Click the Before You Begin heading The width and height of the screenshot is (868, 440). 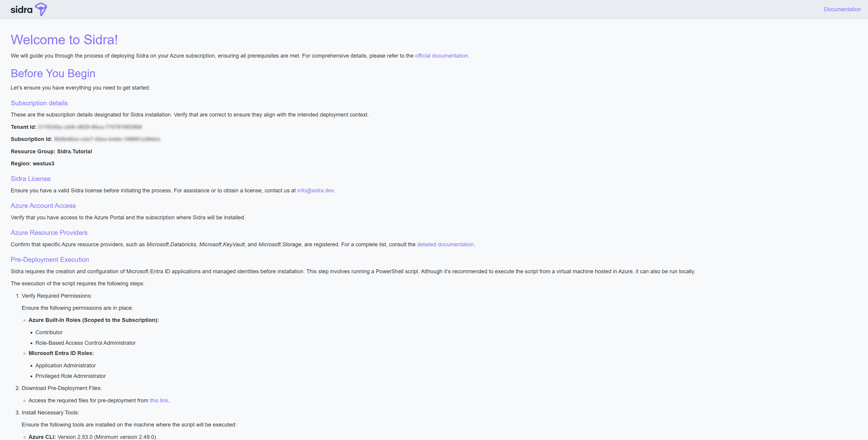tap(53, 73)
